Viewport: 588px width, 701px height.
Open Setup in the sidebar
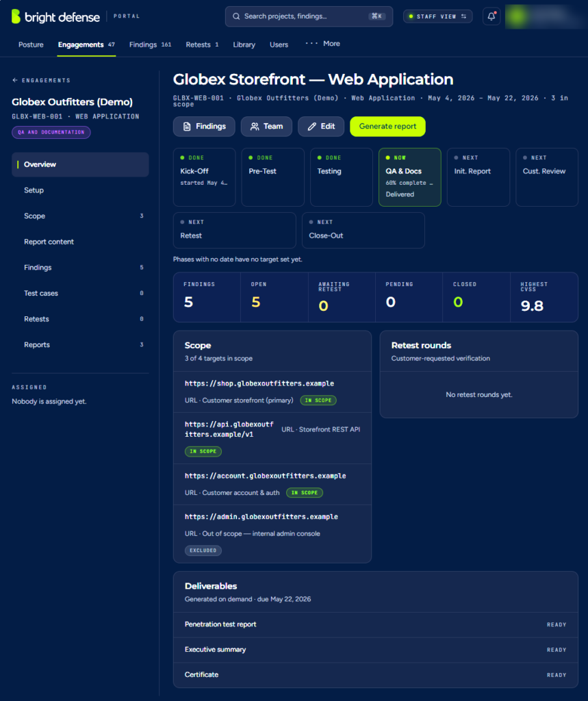pyautogui.click(x=81, y=190)
